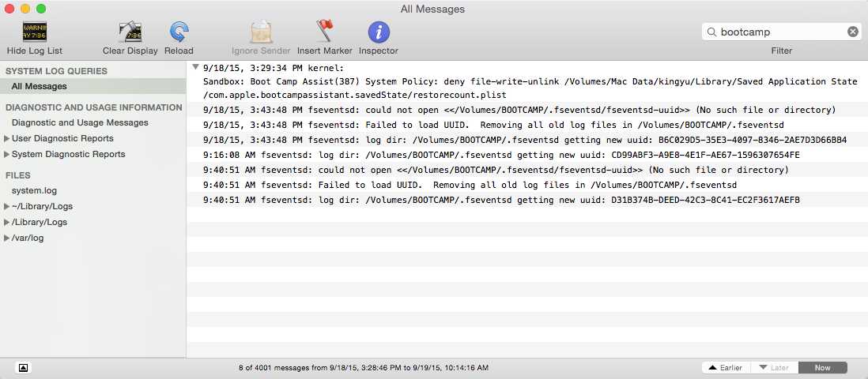
Task: Select the 9:16:08 AM fseventsd log entry
Action: pos(501,155)
